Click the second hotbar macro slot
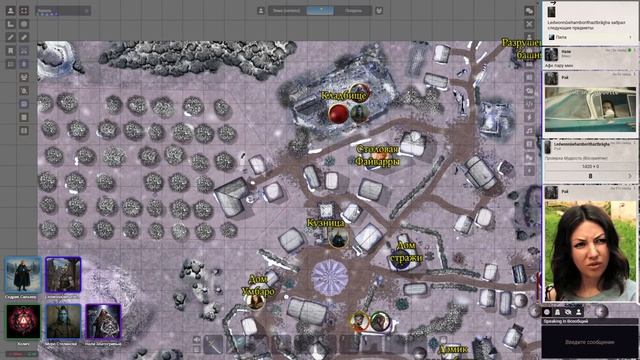640x360 pixels. click(x=236, y=344)
